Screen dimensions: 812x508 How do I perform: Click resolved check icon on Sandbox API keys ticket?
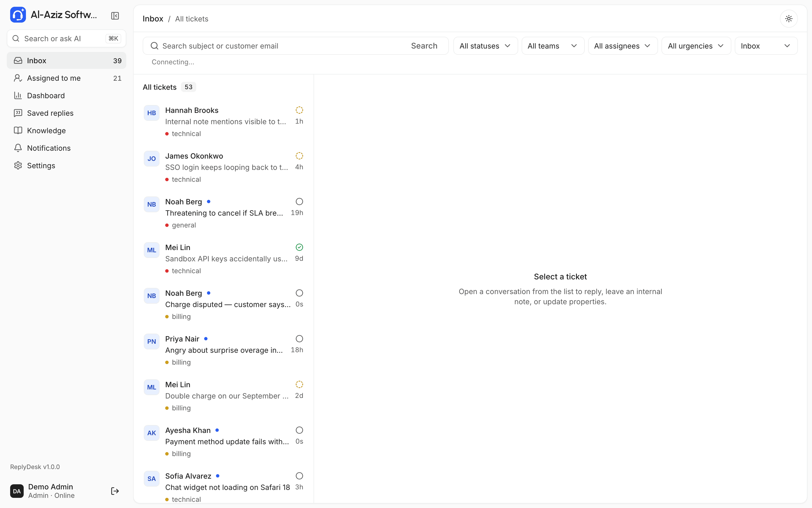point(299,247)
